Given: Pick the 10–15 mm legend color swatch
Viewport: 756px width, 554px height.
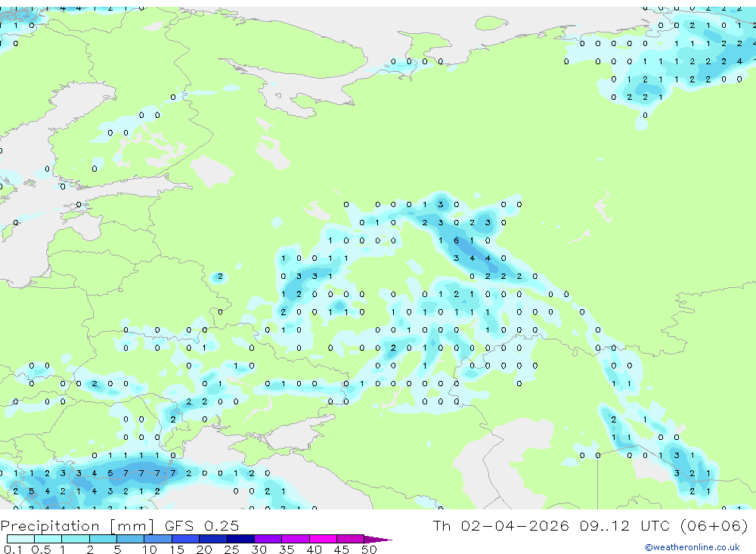Looking at the screenshot, I should (158, 539).
